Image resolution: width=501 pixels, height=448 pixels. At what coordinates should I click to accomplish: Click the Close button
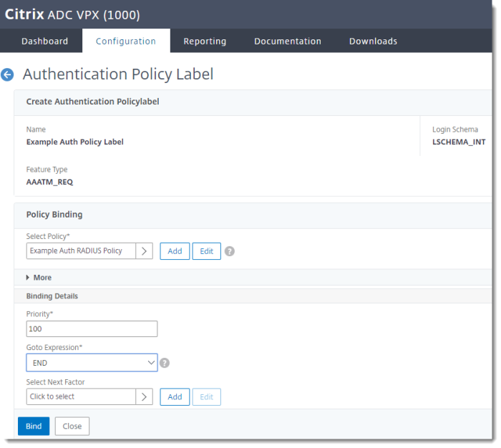[72, 426]
